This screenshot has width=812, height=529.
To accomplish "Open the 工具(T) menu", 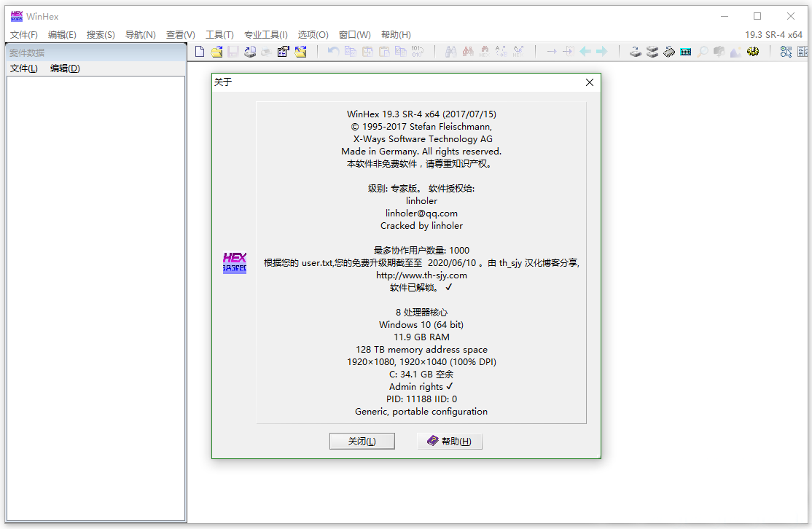I will coord(219,35).
